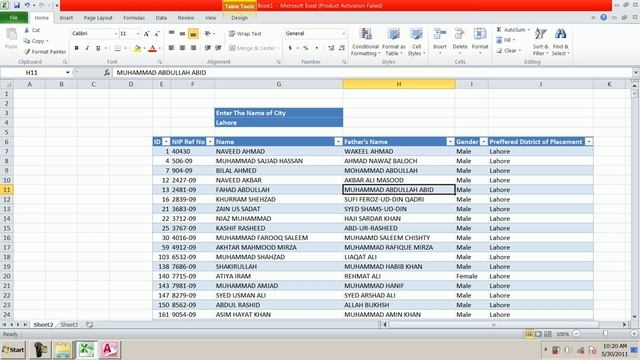This screenshot has height=360, width=640.
Task: Click the Fill button
Action: [505, 40]
